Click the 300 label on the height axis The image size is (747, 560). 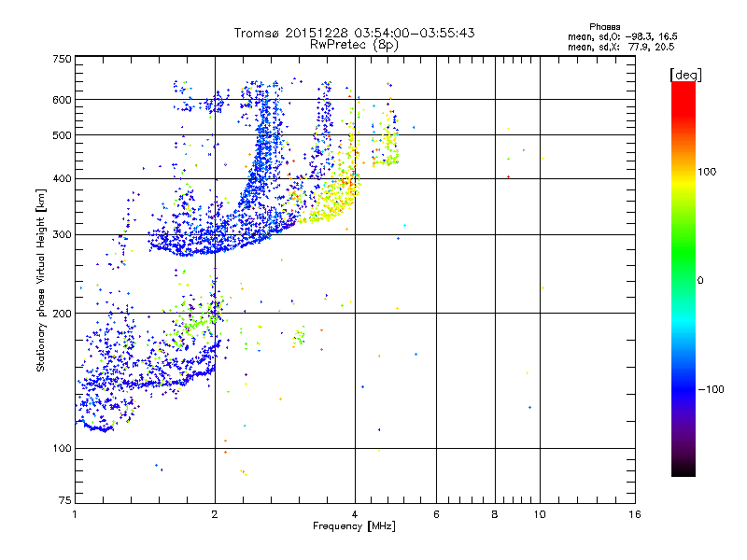(x=62, y=235)
